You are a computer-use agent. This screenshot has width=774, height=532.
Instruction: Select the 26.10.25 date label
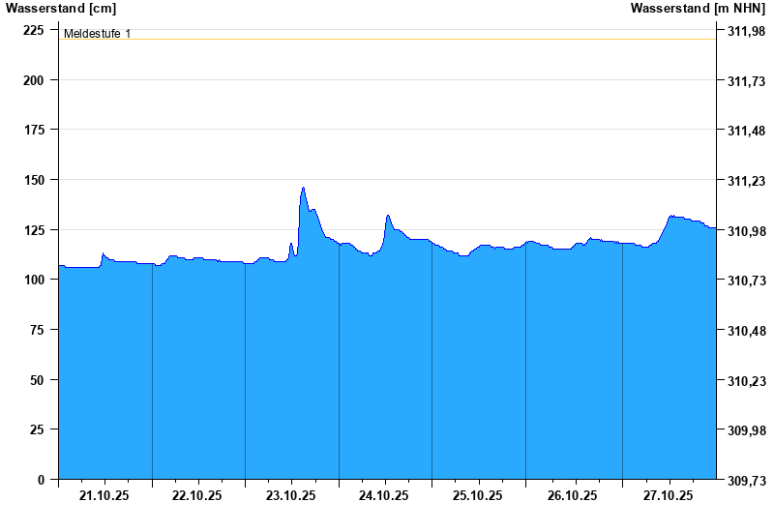[572, 495]
